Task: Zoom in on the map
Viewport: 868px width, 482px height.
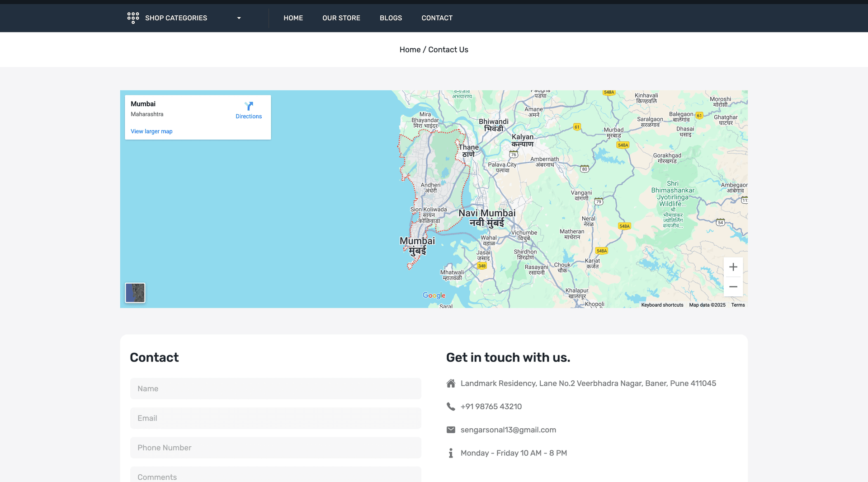Action: click(x=733, y=267)
